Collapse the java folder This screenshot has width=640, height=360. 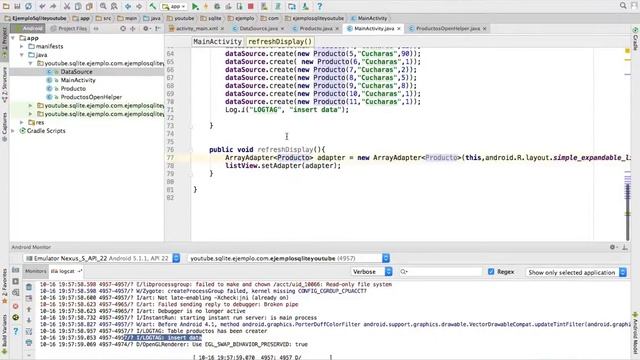pyautogui.click(x=22, y=55)
